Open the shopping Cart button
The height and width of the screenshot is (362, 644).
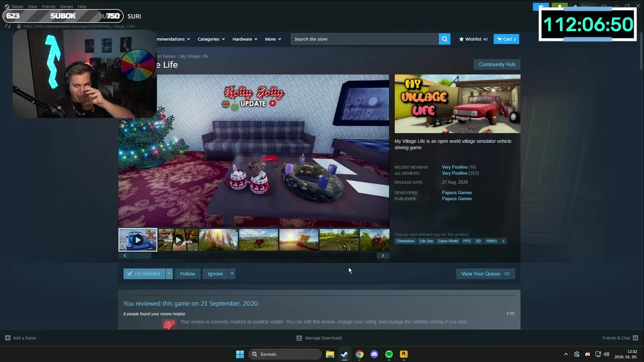506,39
